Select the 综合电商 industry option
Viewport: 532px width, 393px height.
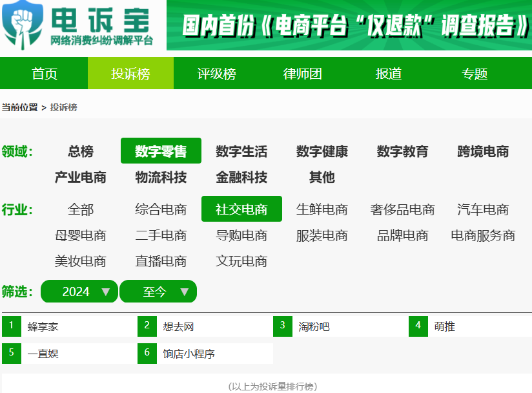[x=161, y=209]
